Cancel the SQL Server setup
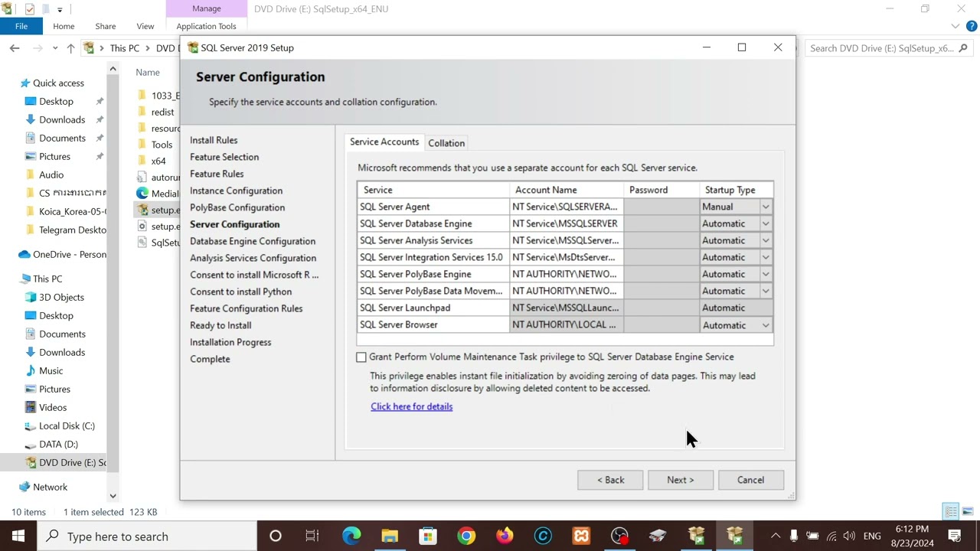 (x=750, y=480)
